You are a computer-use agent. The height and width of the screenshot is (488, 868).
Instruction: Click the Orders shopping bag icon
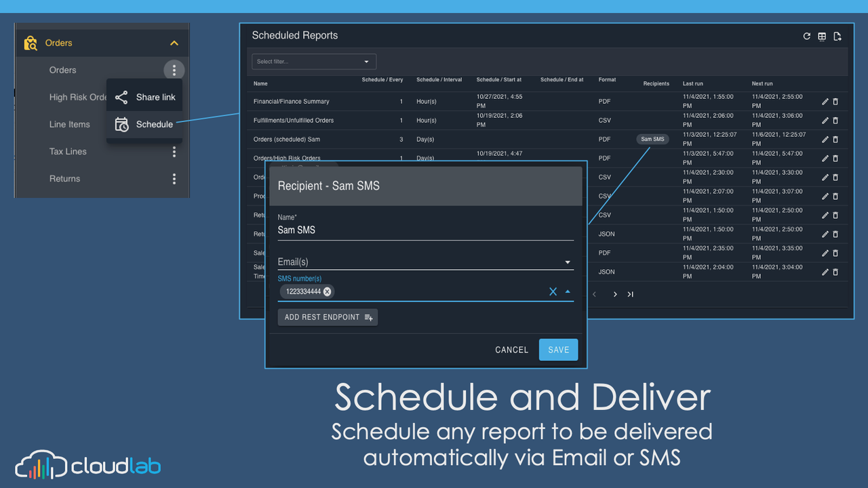coord(31,42)
